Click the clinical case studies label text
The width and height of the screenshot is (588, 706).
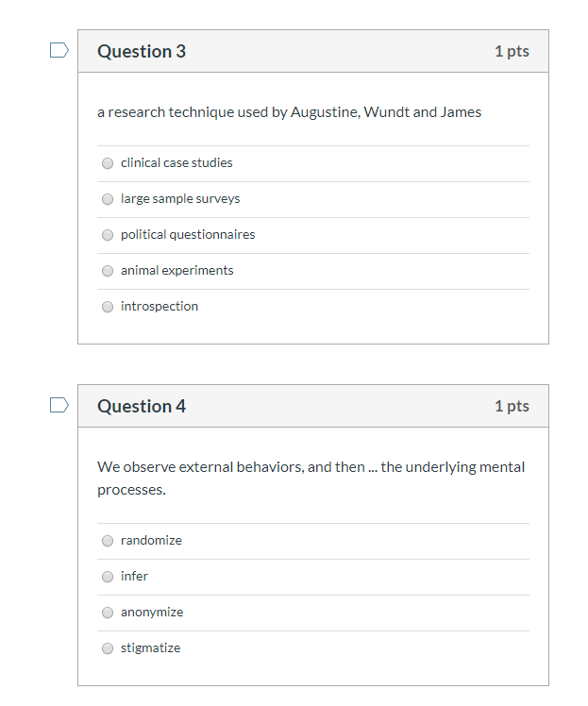176,162
